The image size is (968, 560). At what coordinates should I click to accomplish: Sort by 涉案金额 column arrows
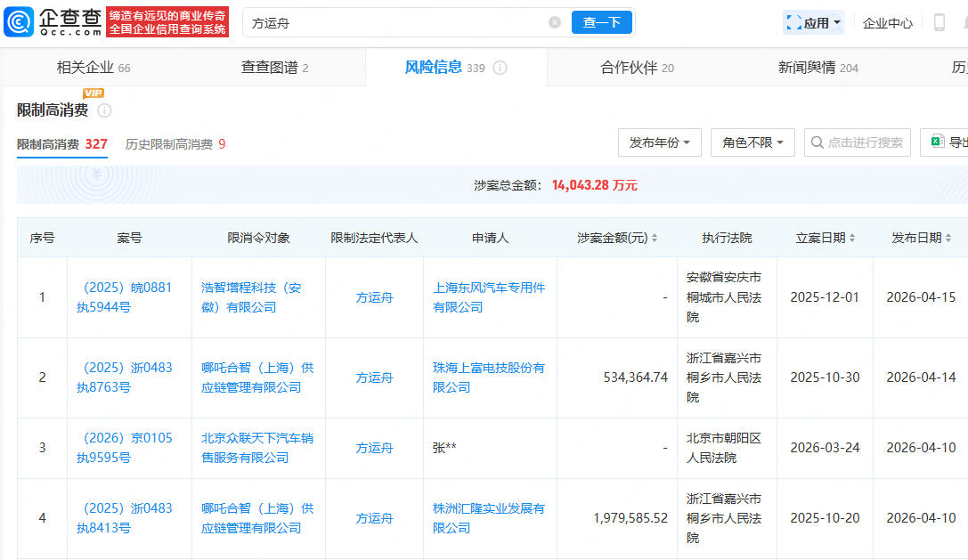[x=655, y=239]
